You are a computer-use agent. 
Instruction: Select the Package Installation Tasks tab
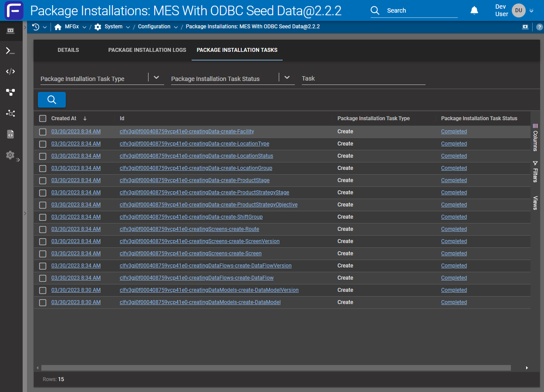point(237,50)
